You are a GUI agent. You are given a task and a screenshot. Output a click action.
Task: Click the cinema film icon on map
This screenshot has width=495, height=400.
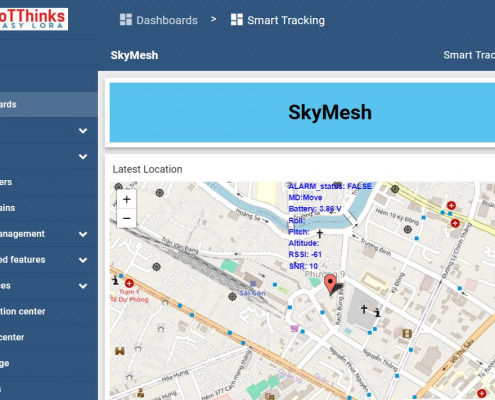[x=407, y=333]
